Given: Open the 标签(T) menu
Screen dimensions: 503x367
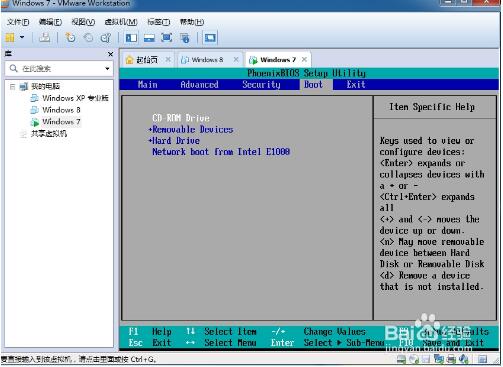Looking at the screenshot, I should coord(159,22).
